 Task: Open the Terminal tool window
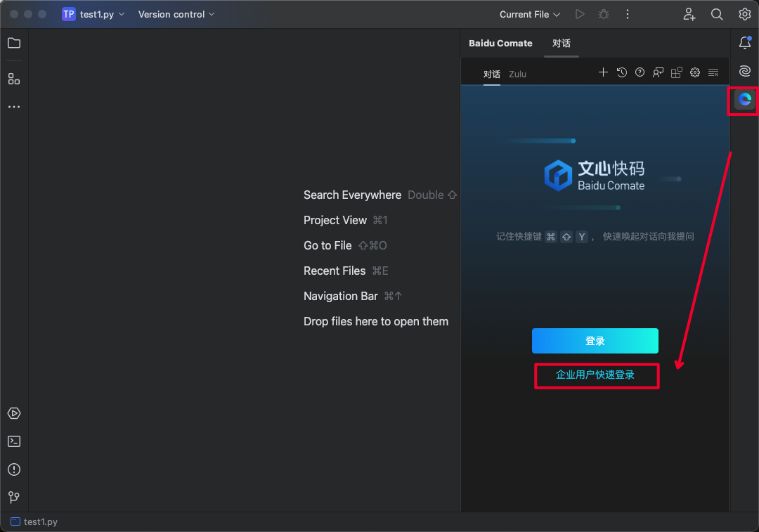point(14,441)
